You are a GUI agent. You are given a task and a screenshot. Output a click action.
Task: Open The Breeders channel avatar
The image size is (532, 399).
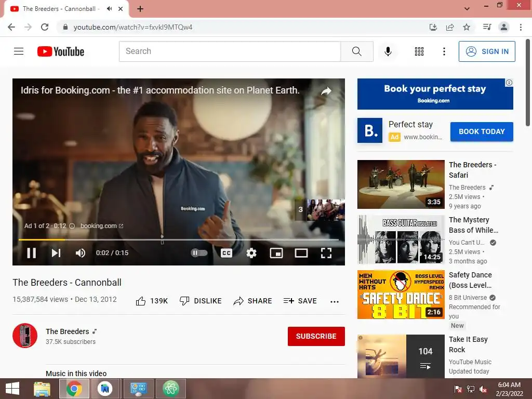click(25, 336)
